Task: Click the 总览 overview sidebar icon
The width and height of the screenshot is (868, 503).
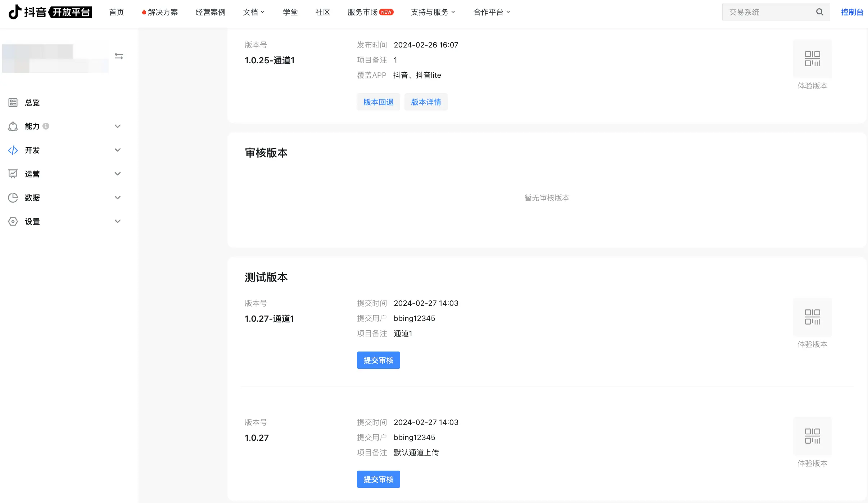Action: coord(13,103)
